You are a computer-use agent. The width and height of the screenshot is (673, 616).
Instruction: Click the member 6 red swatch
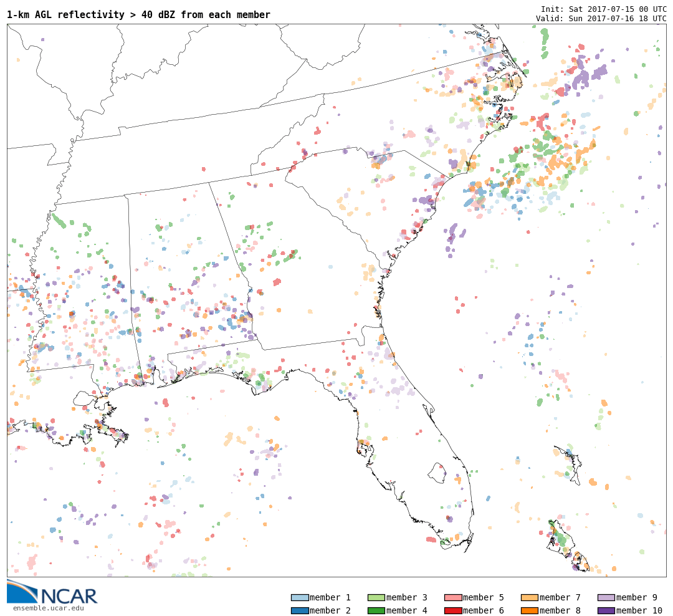click(453, 610)
